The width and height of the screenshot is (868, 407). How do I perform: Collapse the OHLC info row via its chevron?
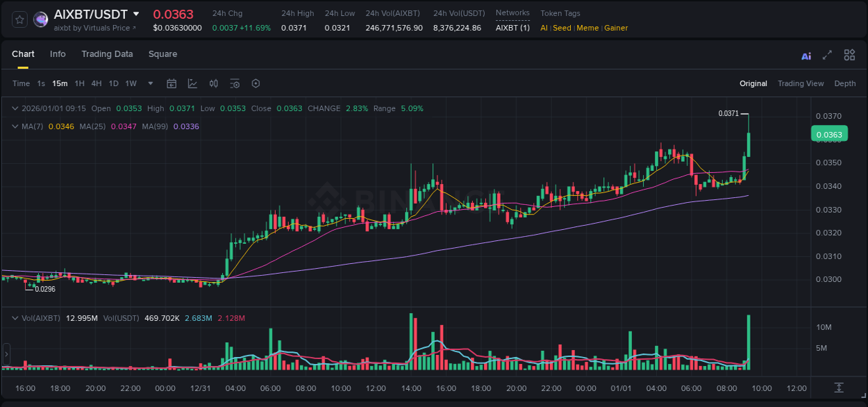point(15,108)
